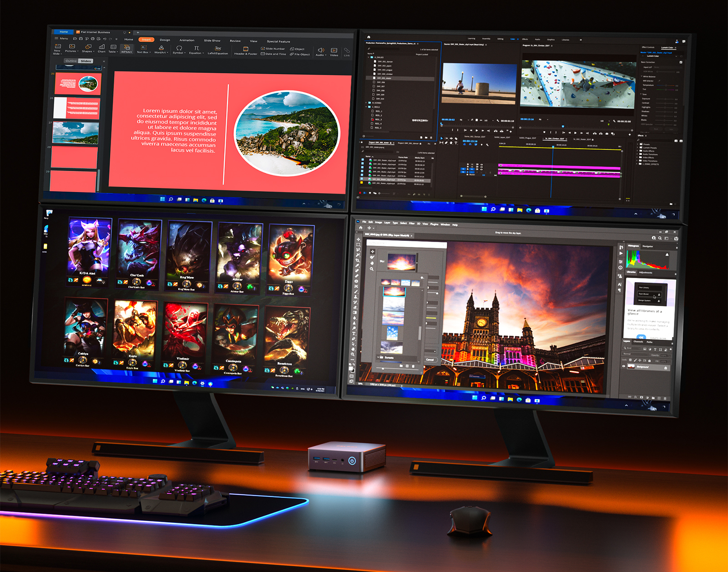Open the Sky preset dropdown in Photoshop
This screenshot has height=572, width=728.
(x=417, y=263)
